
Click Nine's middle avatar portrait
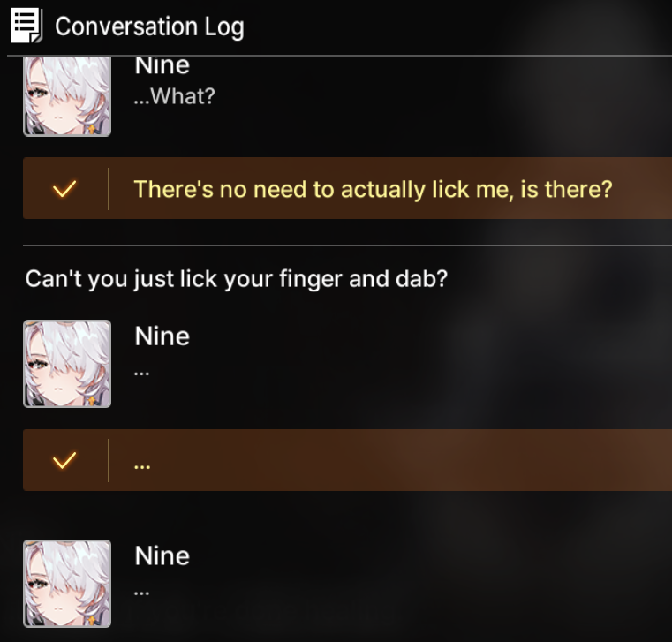coord(67,364)
